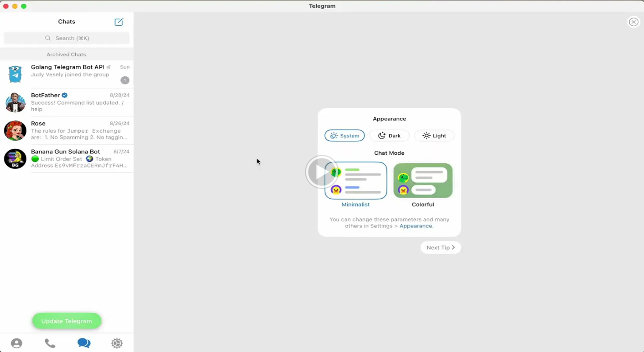Switch to the Chats tab bubble icon
The width and height of the screenshot is (644, 352).
(x=84, y=343)
